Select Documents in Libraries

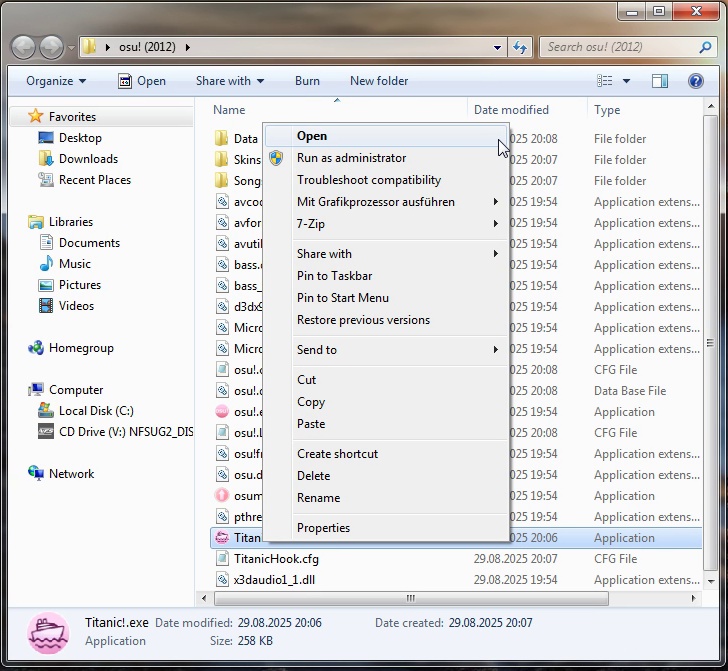(x=89, y=242)
